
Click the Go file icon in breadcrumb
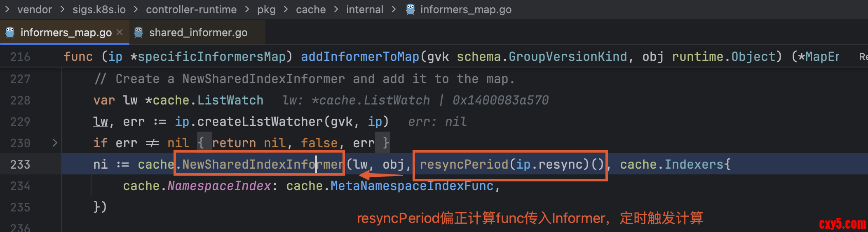click(x=410, y=9)
